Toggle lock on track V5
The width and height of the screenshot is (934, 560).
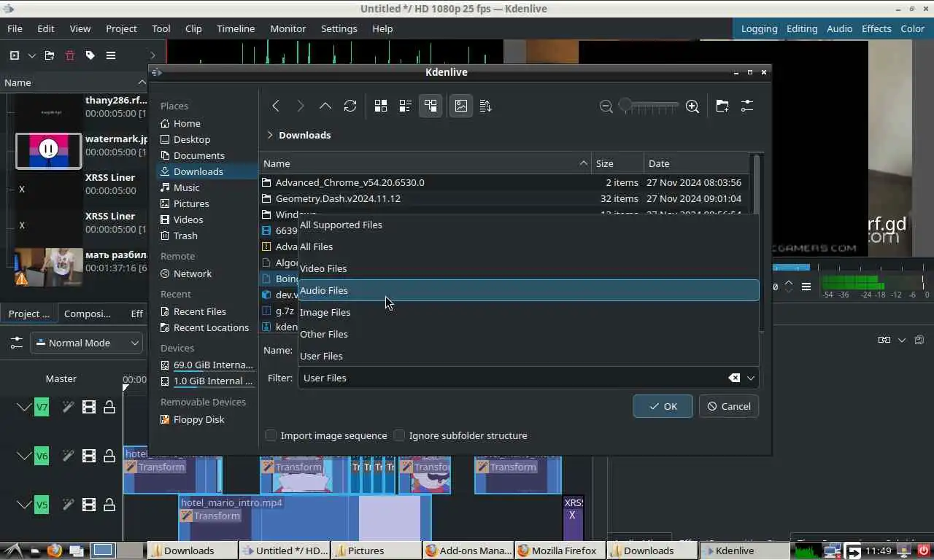tap(109, 504)
